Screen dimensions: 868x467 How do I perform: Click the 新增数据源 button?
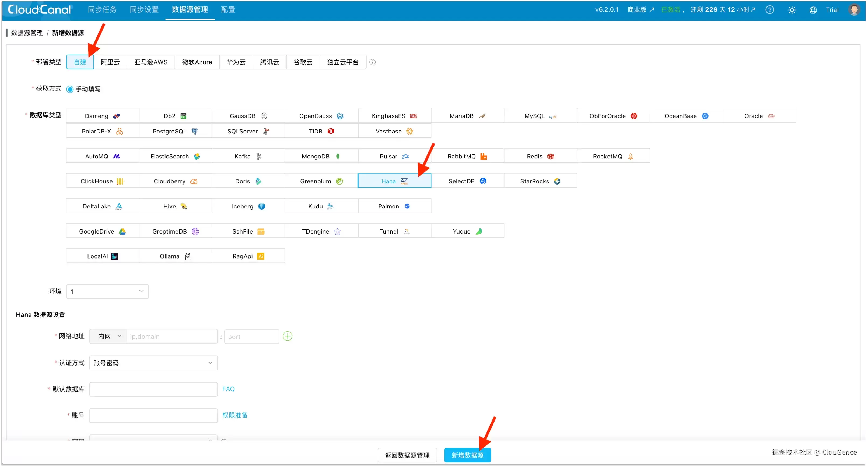(467, 455)
